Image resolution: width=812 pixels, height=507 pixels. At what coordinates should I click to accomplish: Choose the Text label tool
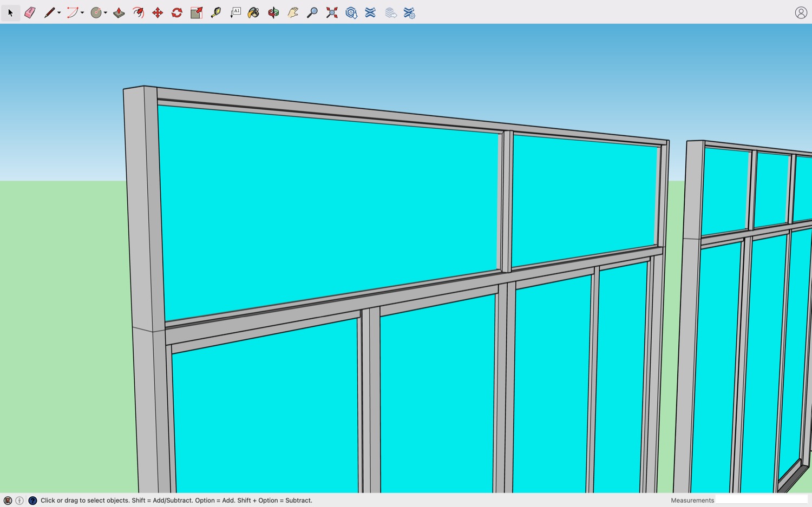click(235, 12)
